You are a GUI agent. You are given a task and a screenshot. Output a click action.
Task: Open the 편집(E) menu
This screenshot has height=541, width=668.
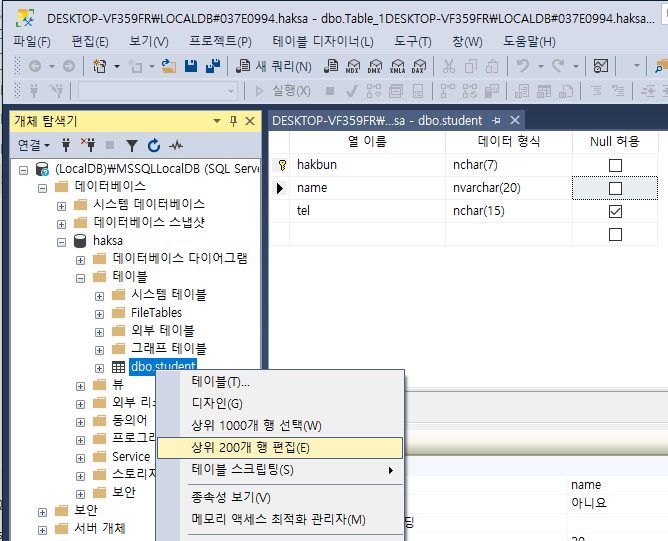[x=90, y=41]
